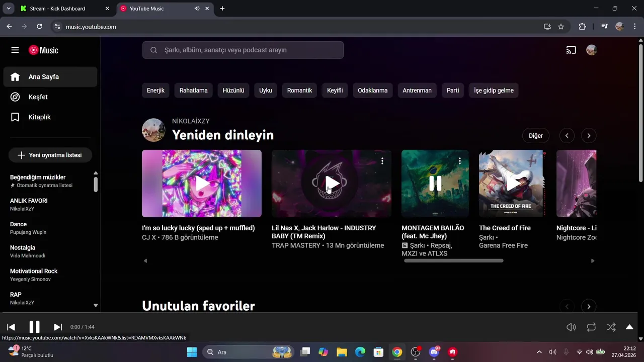Open more options on MONTAGEM BAILÃO card

(460, 161)
